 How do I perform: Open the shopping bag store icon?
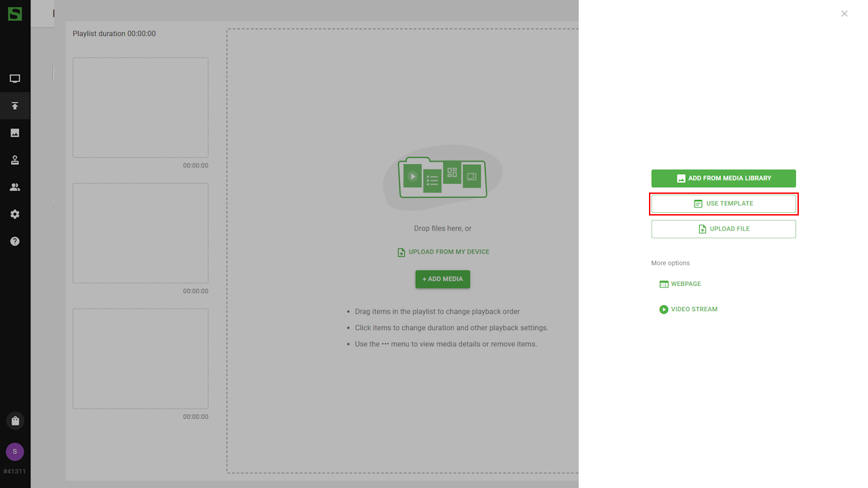15,420
